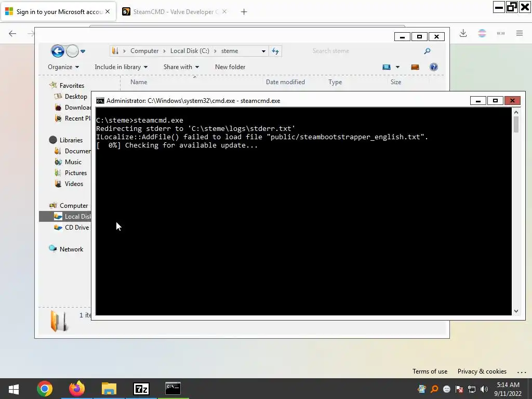Click the Privacy & cookies link

(x=482, y=371)
